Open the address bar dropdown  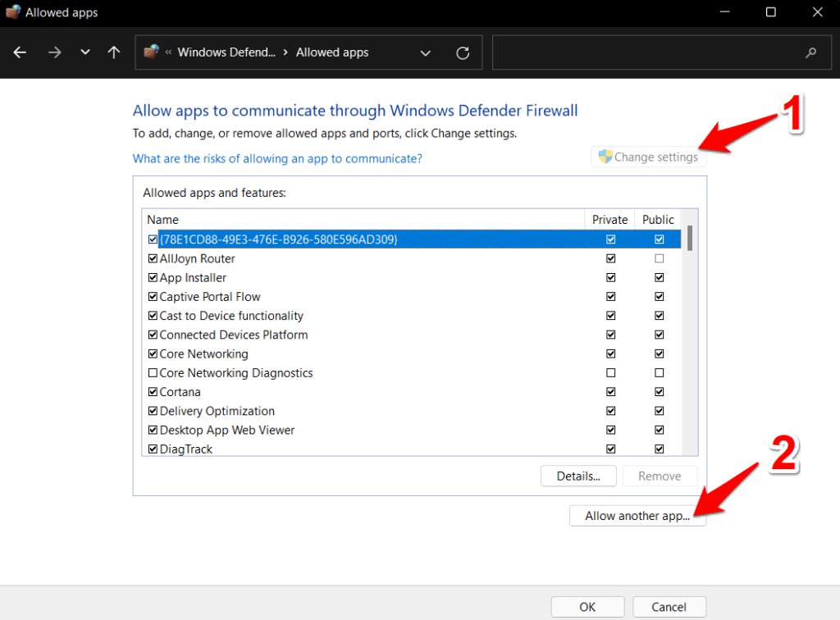point(426,52)
